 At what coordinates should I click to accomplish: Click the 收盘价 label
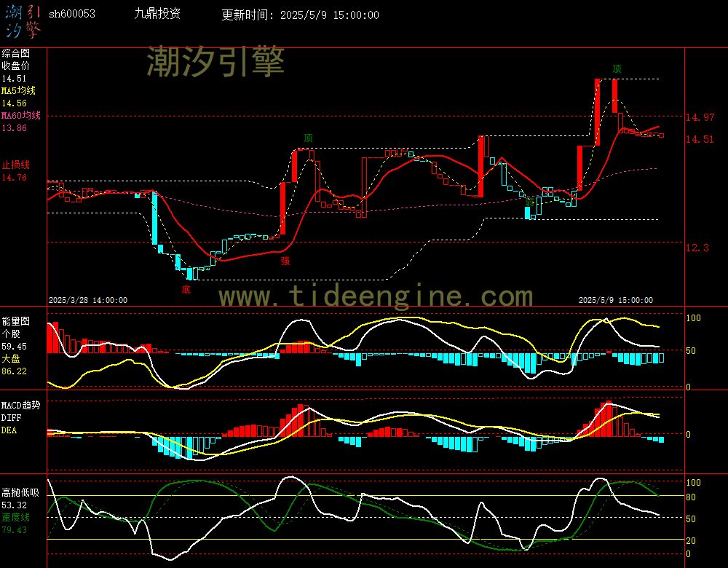tap(16, 66)
